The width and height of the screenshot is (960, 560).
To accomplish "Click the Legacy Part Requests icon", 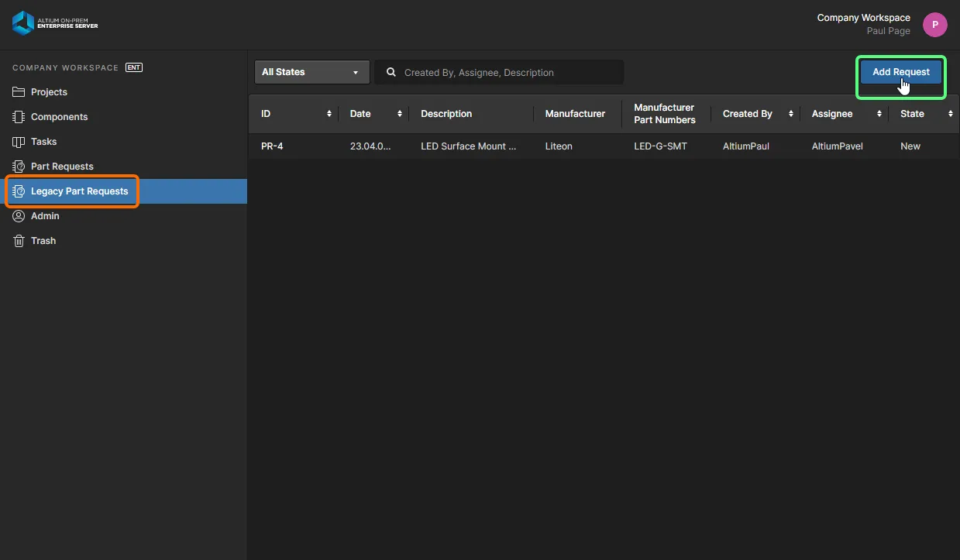I will [x=19, y=191].
